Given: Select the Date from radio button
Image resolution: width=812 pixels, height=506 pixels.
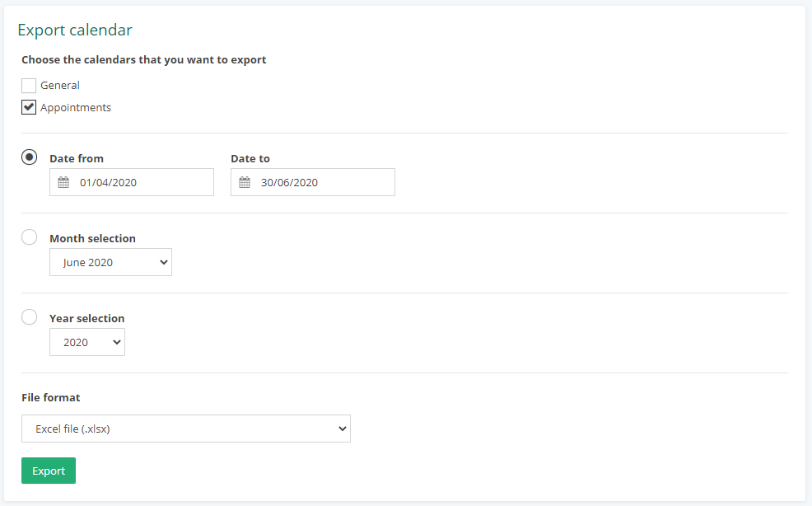Looking at the screenshot, I should click(x=29, y=157).
